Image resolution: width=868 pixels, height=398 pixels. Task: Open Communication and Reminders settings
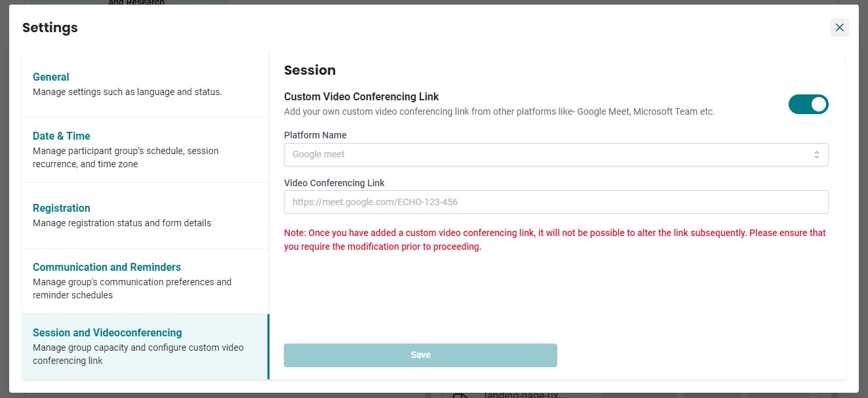(146, 281)
